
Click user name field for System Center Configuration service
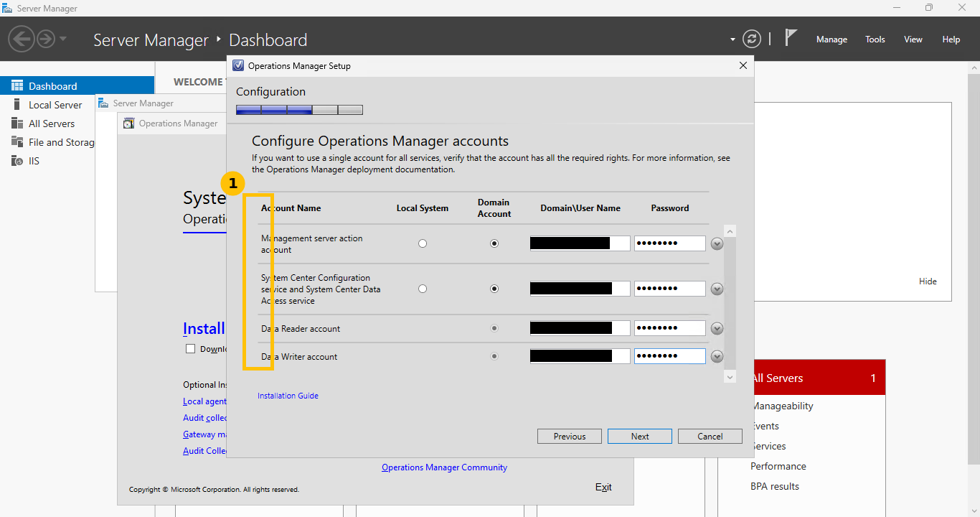click(x=580, y=289)
